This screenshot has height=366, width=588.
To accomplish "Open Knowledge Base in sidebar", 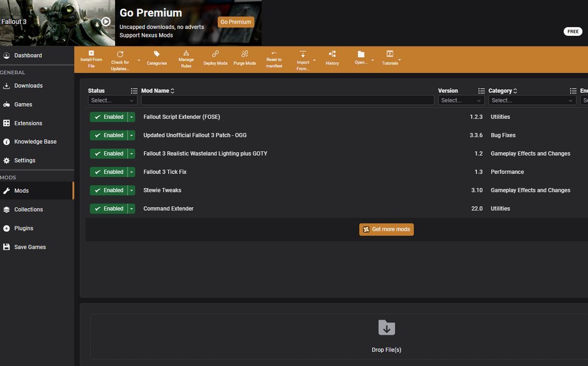I will point(37,141).
